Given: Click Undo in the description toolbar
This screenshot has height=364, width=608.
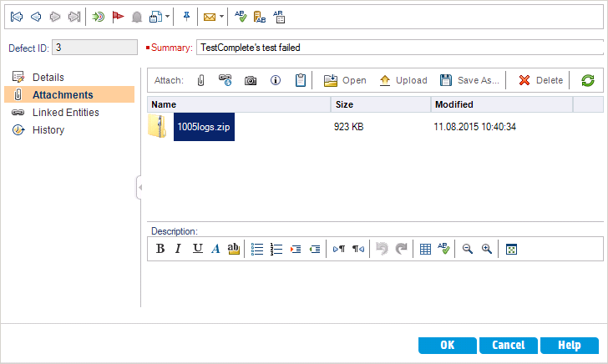Looking at the screenshot, I should tap(382, 249).
